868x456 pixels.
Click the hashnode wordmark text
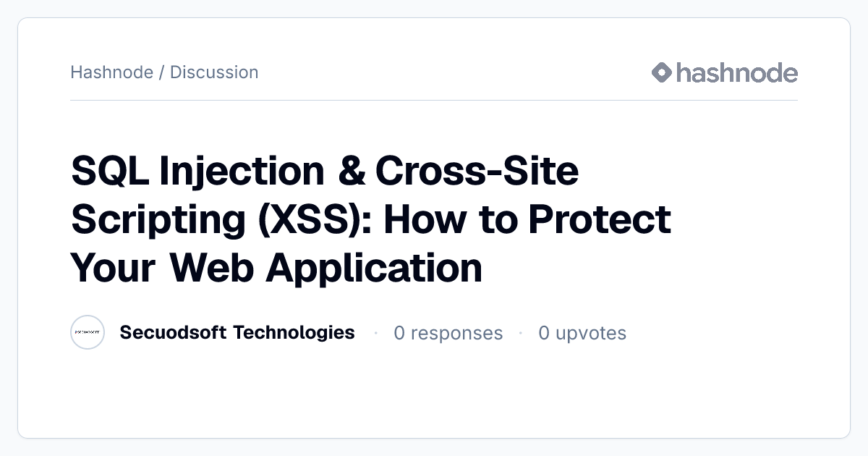coord(737,72)
